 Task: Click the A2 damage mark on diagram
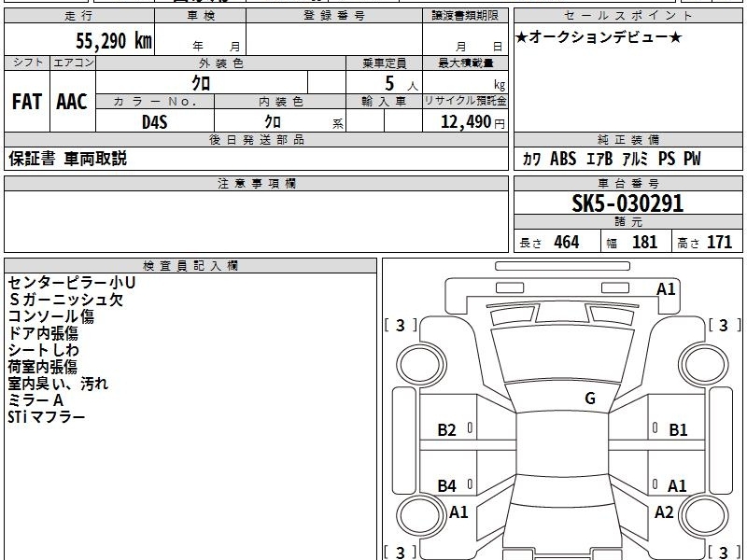[664, 512]
